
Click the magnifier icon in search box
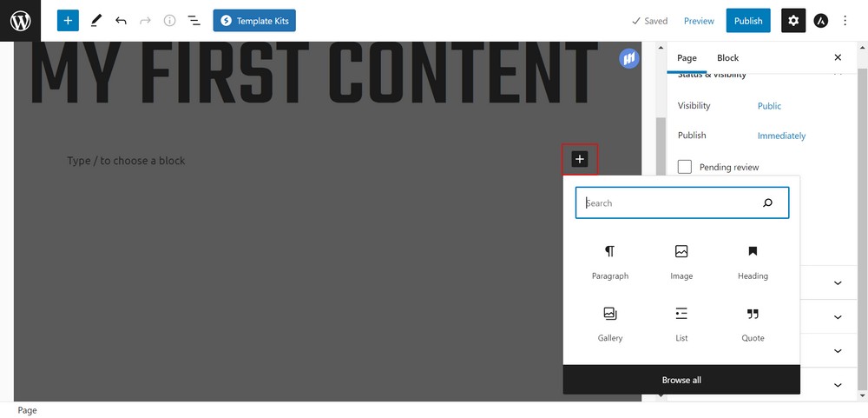point(767,202)
